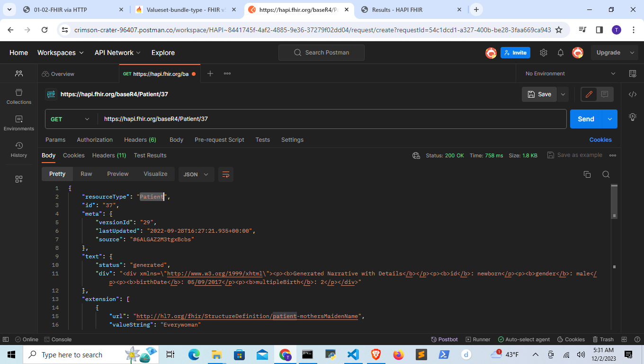Image resolution: width=644 pixels, height=364 pixels.
Task: Open a new request tab with plus
Action: (x=210, y=73)
